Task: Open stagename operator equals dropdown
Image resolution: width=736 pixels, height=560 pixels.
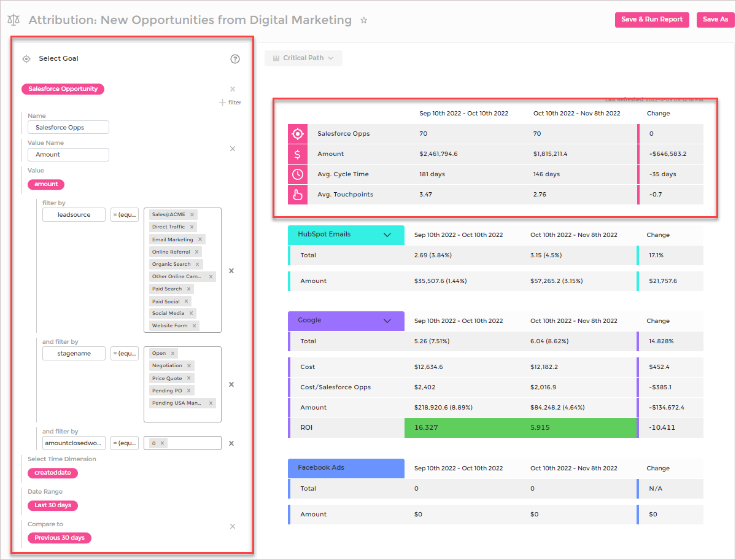Action: click(x=125, y=354)
